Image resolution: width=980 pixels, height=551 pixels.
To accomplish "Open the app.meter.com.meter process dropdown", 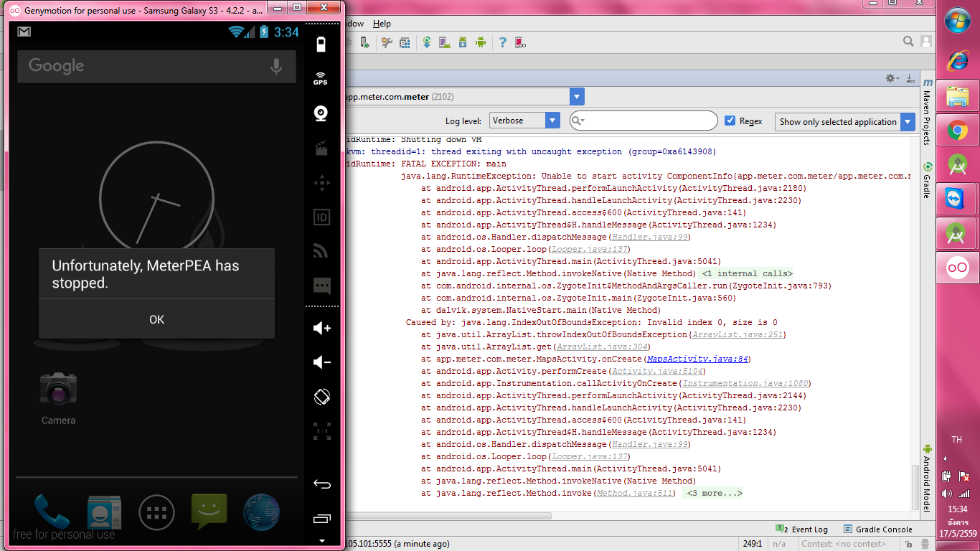I will tap(577, 97).
